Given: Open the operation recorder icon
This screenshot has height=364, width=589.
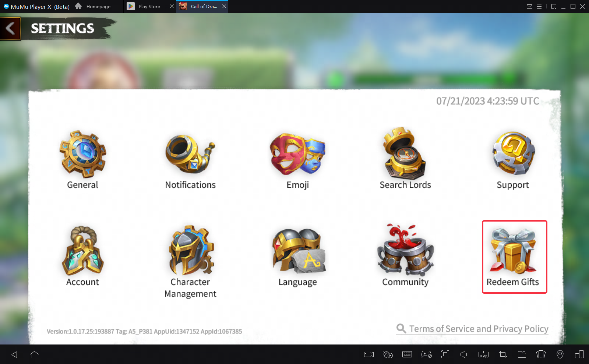Looking at the screenshot, I should click(x=388, y=354).
